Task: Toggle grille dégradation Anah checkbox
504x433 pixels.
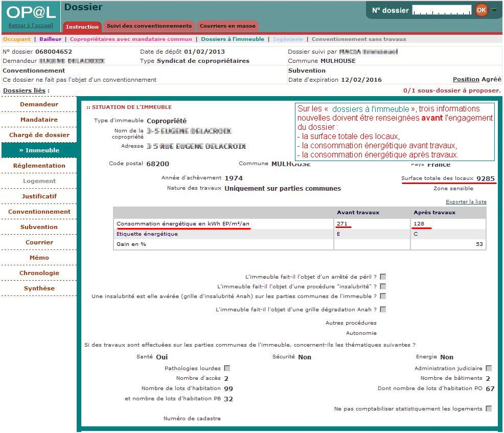Action: click(383, 310)
